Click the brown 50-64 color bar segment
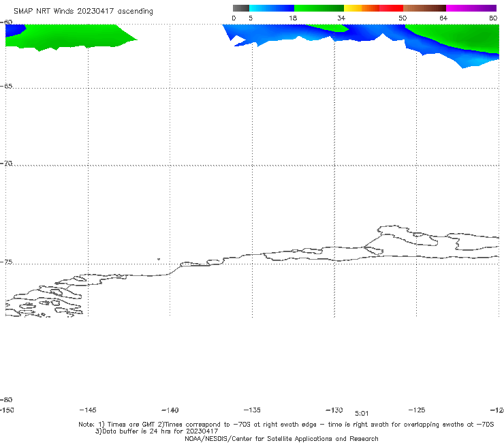The image size is (504, 443). click(424, 8)
